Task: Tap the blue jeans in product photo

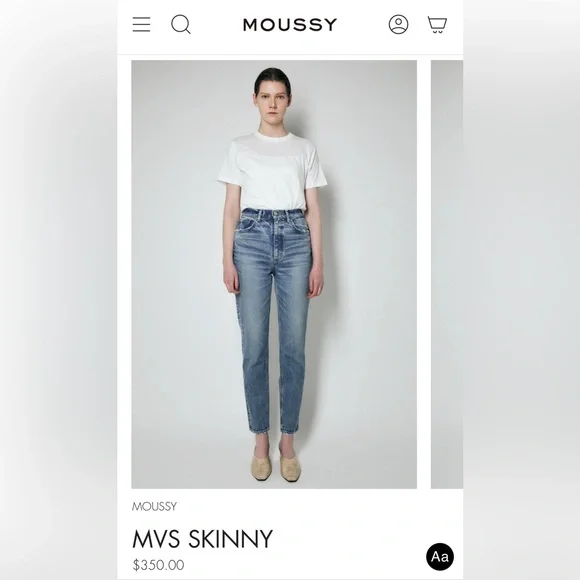Action: [x=273, y=320]
